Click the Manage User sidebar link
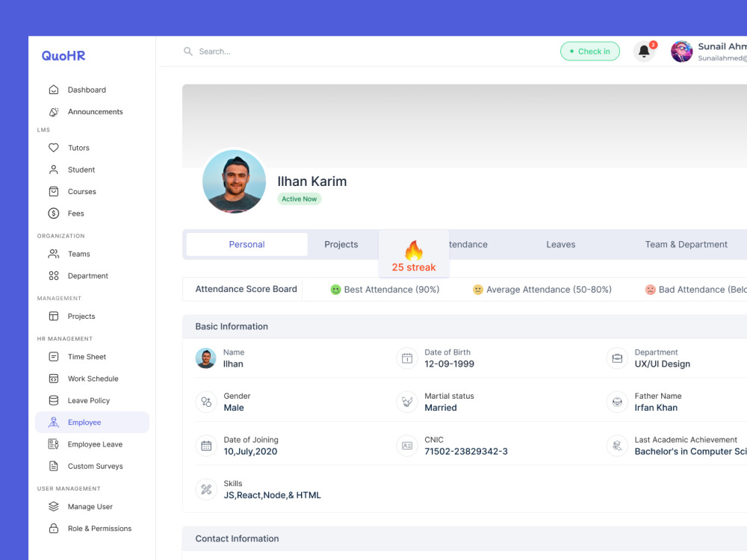This screenshot has width=747, height=560. coord(92,507)
